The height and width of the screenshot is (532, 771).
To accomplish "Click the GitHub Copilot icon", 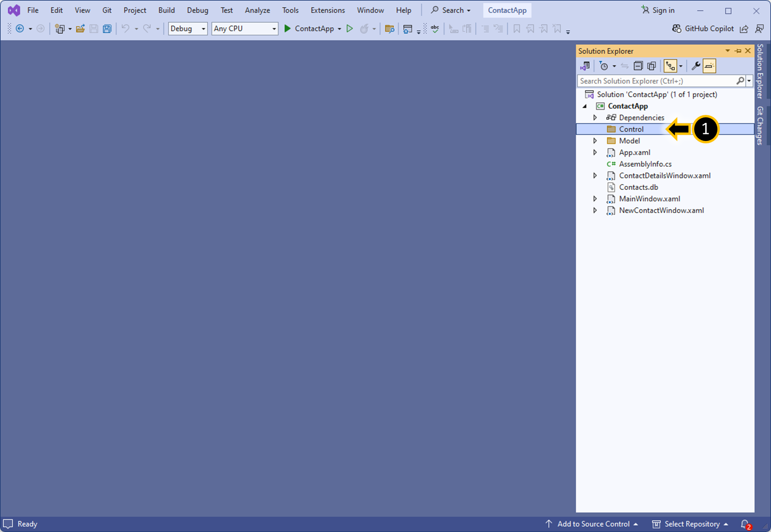I will tap(677, 28).
